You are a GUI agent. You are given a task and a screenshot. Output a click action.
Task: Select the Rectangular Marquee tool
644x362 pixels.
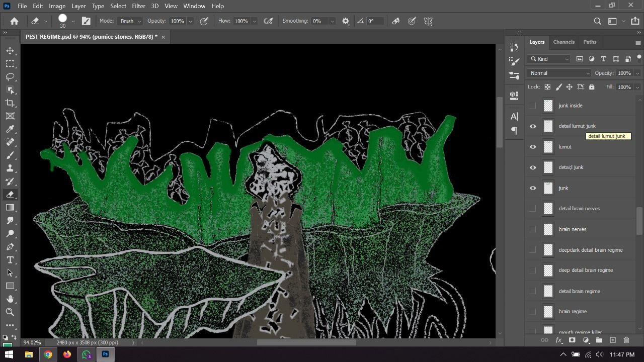pyautogui.click(x=10, y=64)
